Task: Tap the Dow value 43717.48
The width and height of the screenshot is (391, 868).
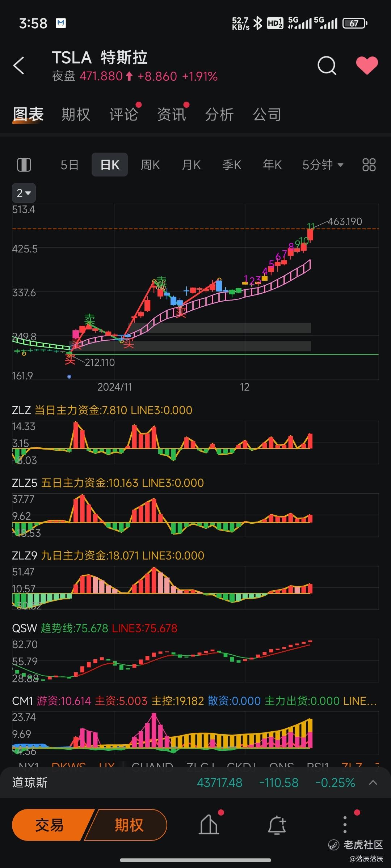Action: [x=219, y=783]
